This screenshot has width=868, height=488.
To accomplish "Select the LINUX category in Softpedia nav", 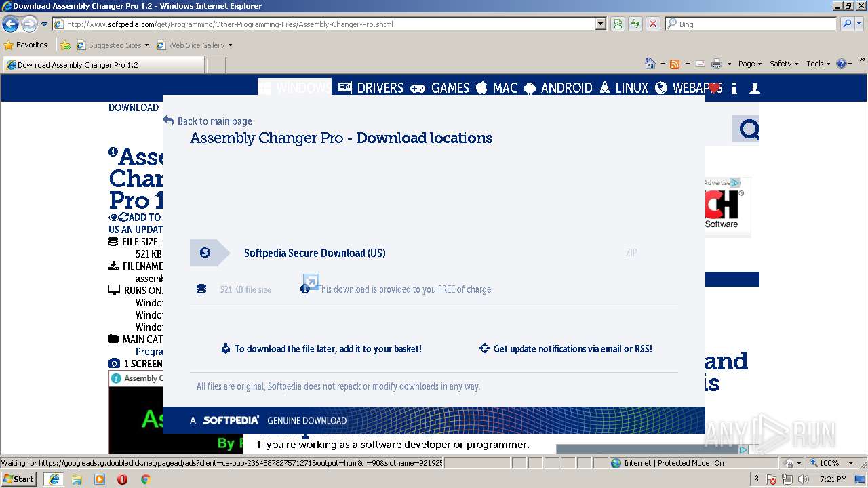I will [624, 88].
